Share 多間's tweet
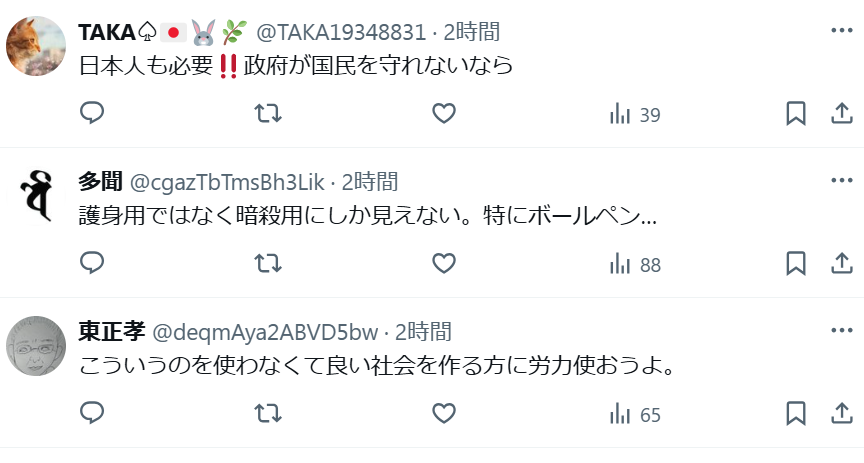The image size is (864, 463). tap(842, 263)
